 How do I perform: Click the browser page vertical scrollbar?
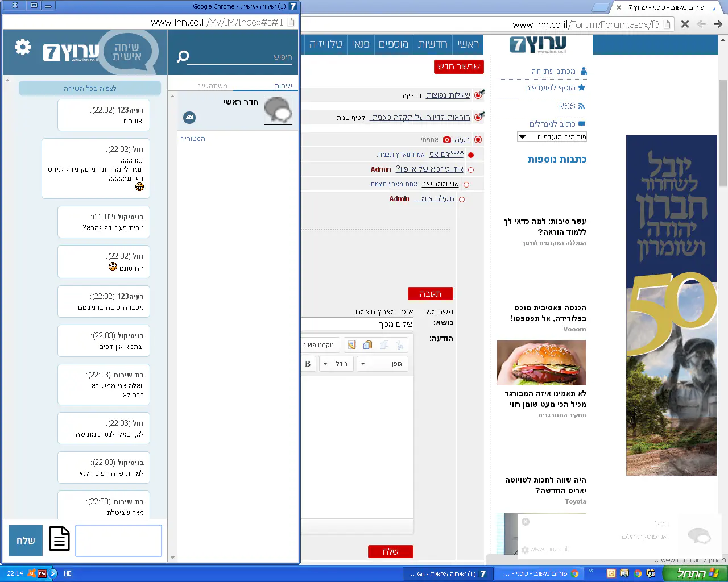coord(723,136)
